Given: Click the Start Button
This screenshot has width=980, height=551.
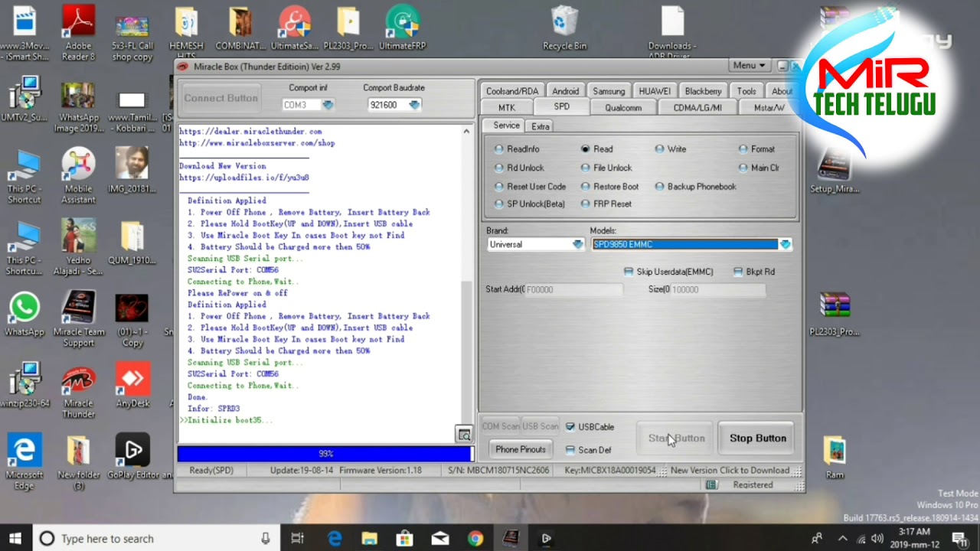Looking at the screenshot, I should 677,439.
